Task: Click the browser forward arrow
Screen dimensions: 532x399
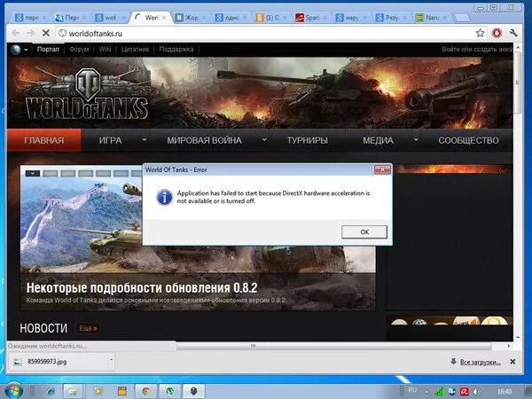Action: (x=31, y=33)
